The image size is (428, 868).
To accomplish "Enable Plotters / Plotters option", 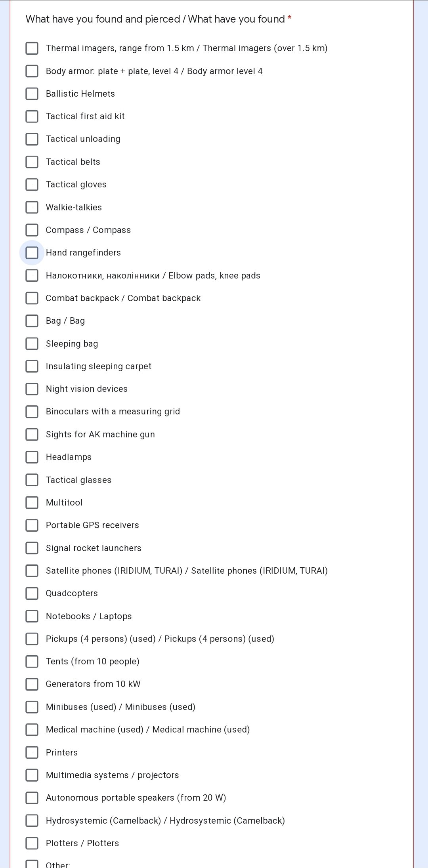I will coord(32,843).
